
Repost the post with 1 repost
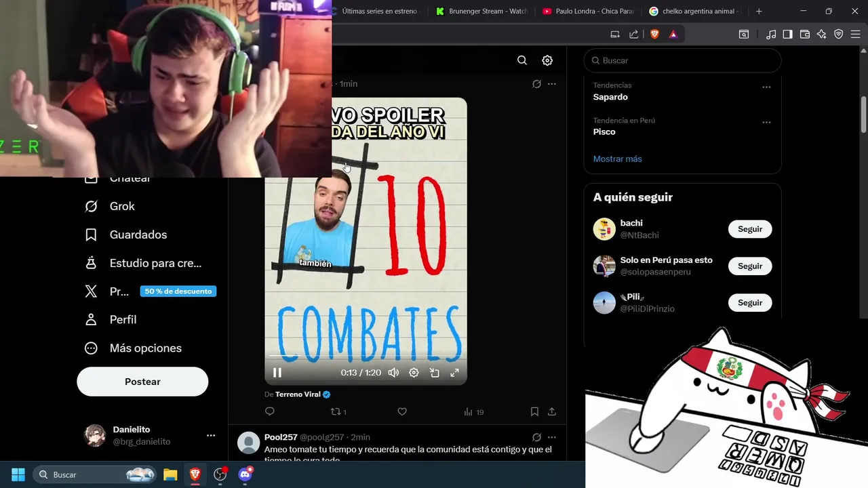338,411
